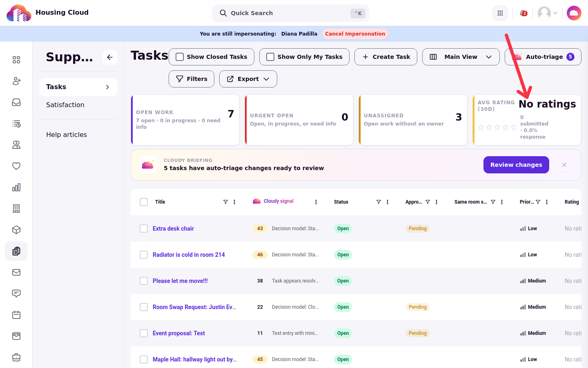The image size is (588, 368).
Task: Open the Main View dropdown
Action: (461, 57)
